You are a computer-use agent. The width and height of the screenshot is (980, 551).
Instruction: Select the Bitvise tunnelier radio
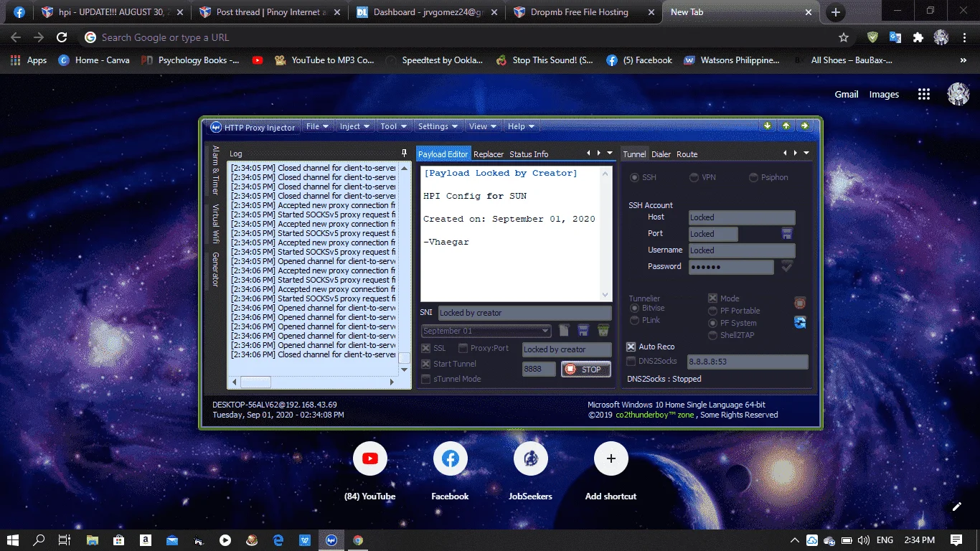tap(635, 309)
